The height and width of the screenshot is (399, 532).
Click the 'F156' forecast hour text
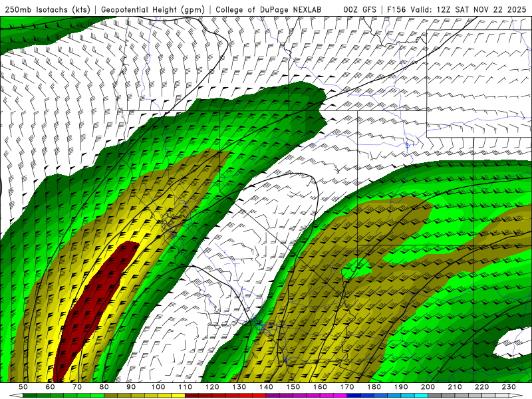(x=396, y=9)
